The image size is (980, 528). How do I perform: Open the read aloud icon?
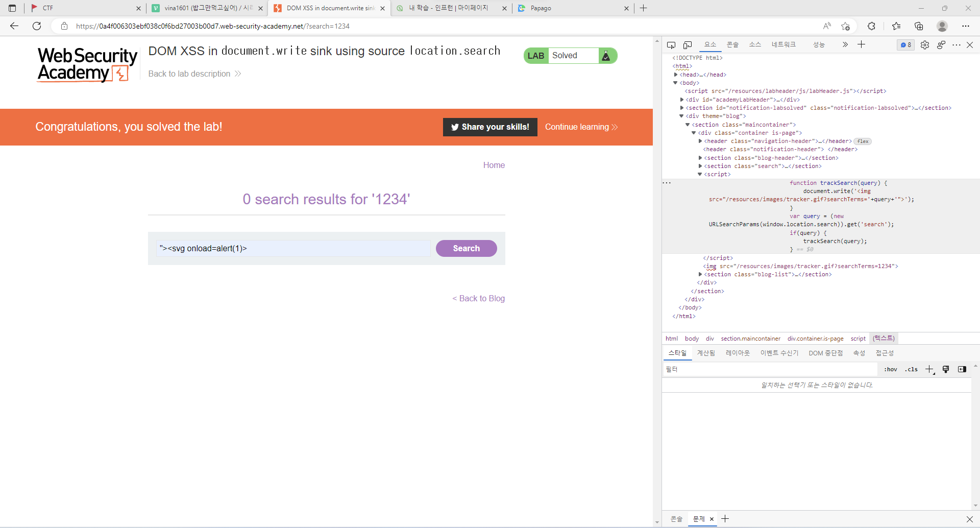point(827,26)
